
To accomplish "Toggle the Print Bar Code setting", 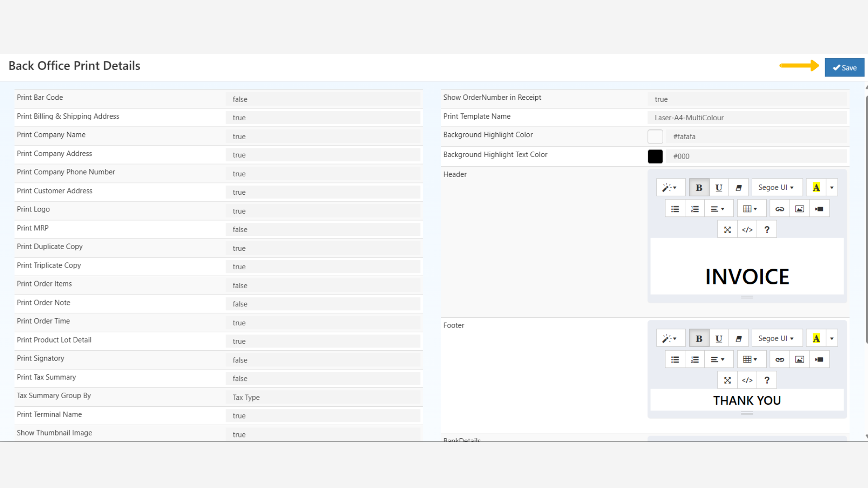I will pos(323,99).
